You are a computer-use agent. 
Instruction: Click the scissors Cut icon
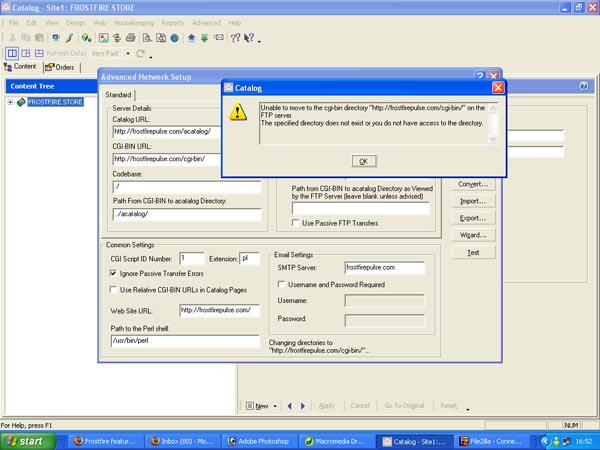[11, 38]
